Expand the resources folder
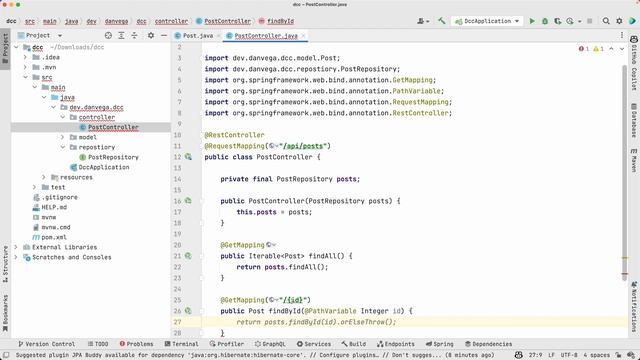 coord(44,177)
